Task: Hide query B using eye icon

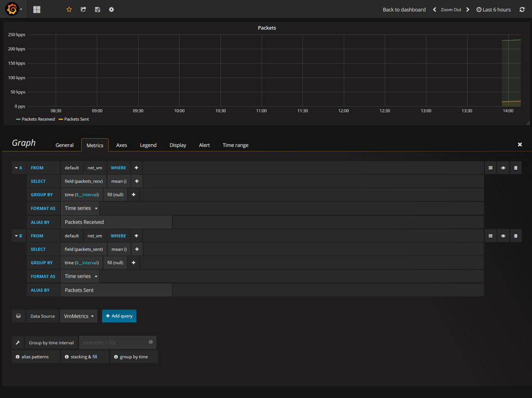Action: tap(503, 236)
